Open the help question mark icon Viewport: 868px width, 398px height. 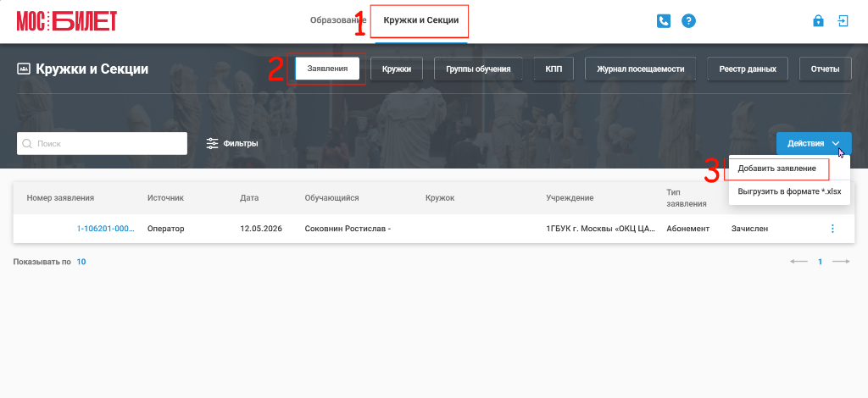click(x=688, y=21)
